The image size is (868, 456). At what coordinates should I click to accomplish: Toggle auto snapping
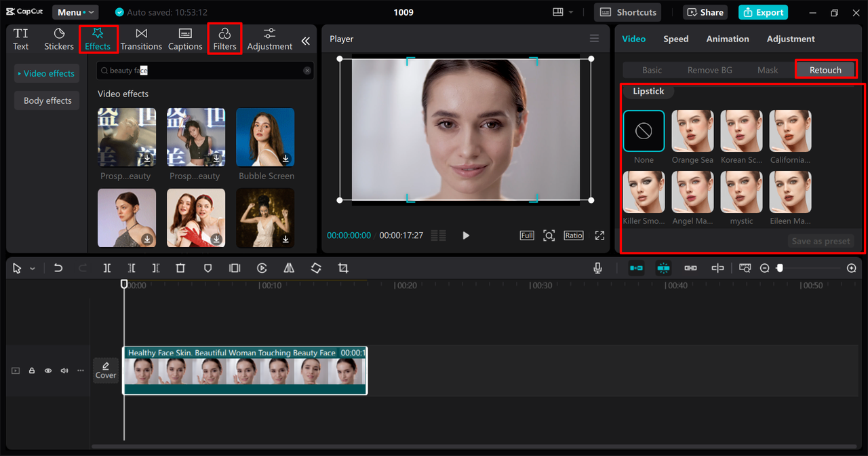pyautogui.click(x=663, y=268)
